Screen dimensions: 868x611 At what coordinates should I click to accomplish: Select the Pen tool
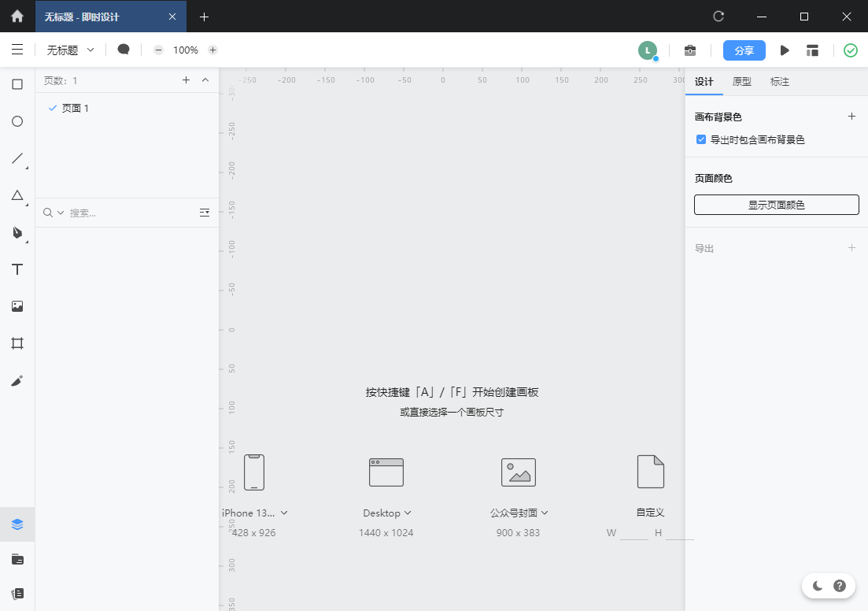(17, 232)
